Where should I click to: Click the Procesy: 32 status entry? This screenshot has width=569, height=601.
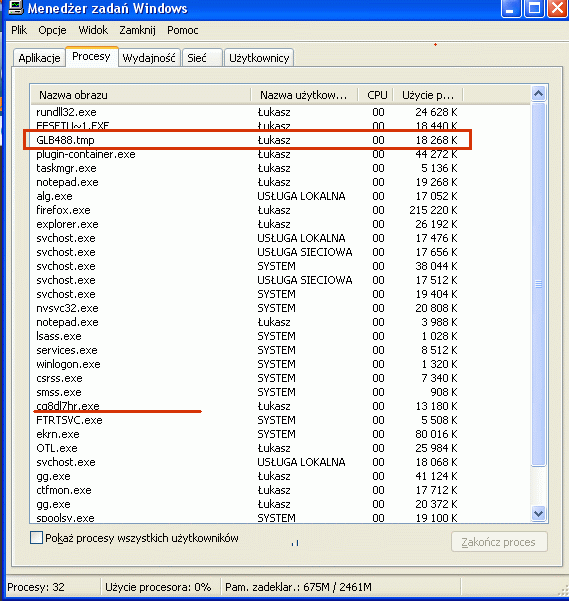click(36, 587)
